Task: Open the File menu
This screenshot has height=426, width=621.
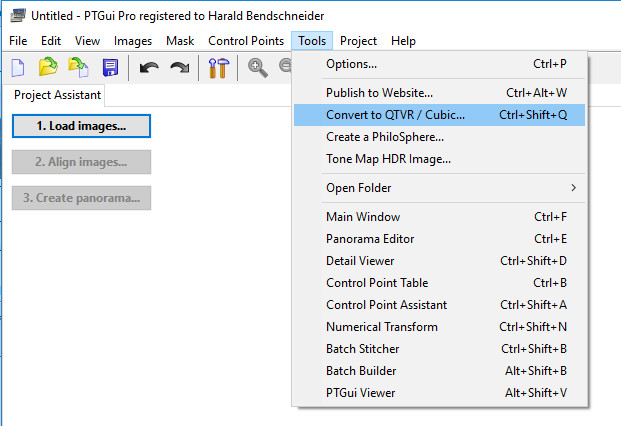Action: (x=18, y=41)
